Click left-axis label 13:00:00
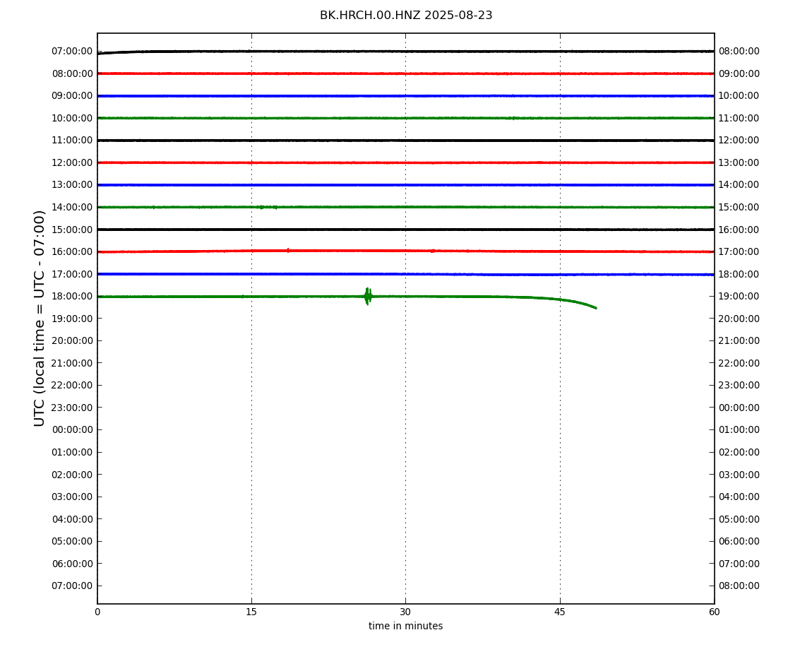Screen dimensions: 812x671 [x=73, y=185]
